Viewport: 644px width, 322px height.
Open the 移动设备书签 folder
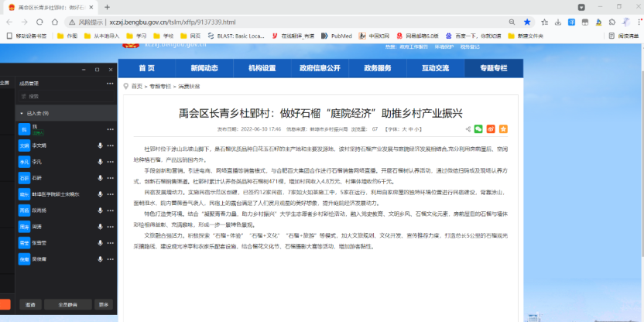tap(26, 36)
